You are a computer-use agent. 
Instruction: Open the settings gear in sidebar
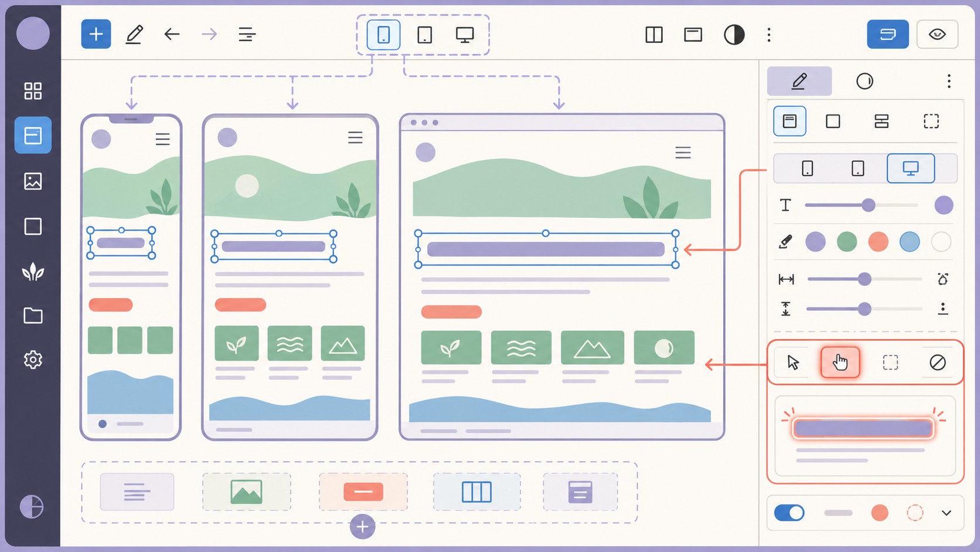click(33, 360)
